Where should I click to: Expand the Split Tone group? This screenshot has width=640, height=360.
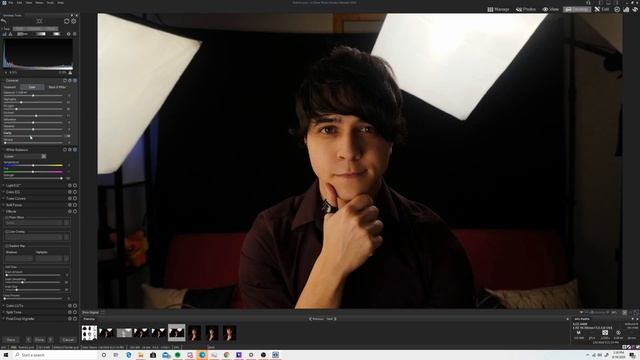pyautogui.click(x=3, y=312)
